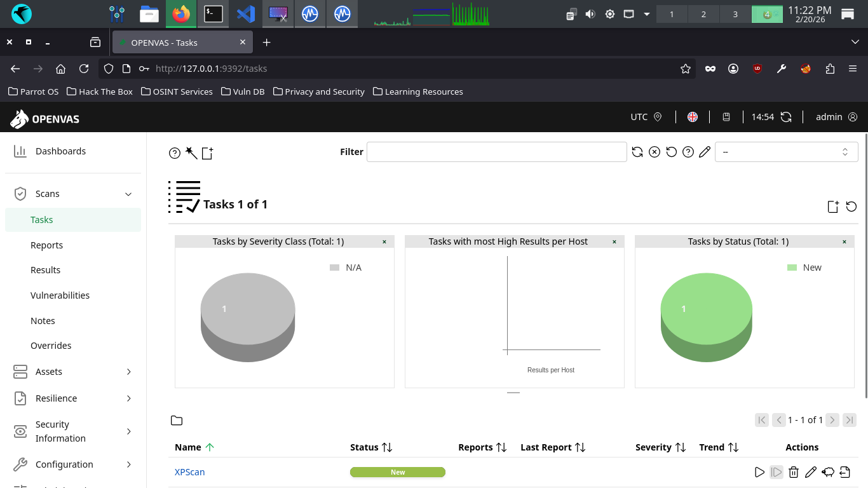Clone XPScan using the sheep icon
868x488 pixels.
(x=827, y=472)
